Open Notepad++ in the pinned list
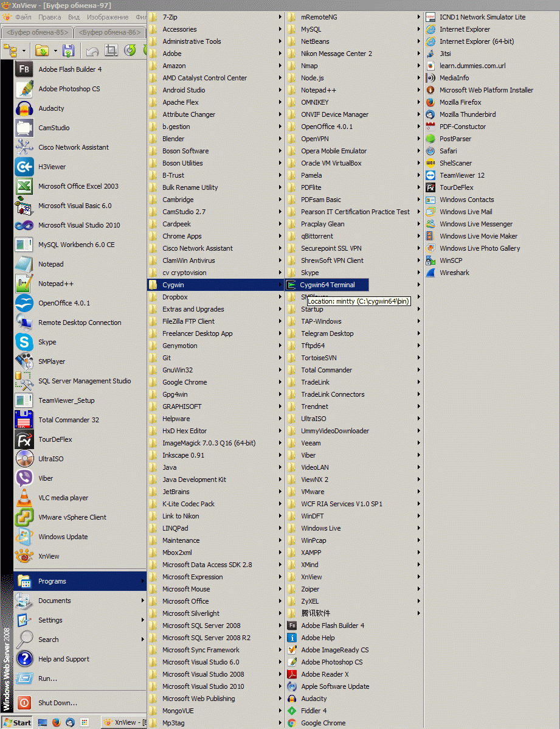This screenshot has width=560, height=729. [80, 284]
